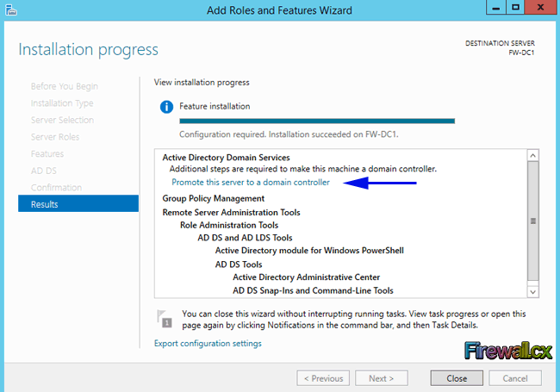Click the results list scrollbar thumb
The image size is (560, 392).
click(532, 221)
